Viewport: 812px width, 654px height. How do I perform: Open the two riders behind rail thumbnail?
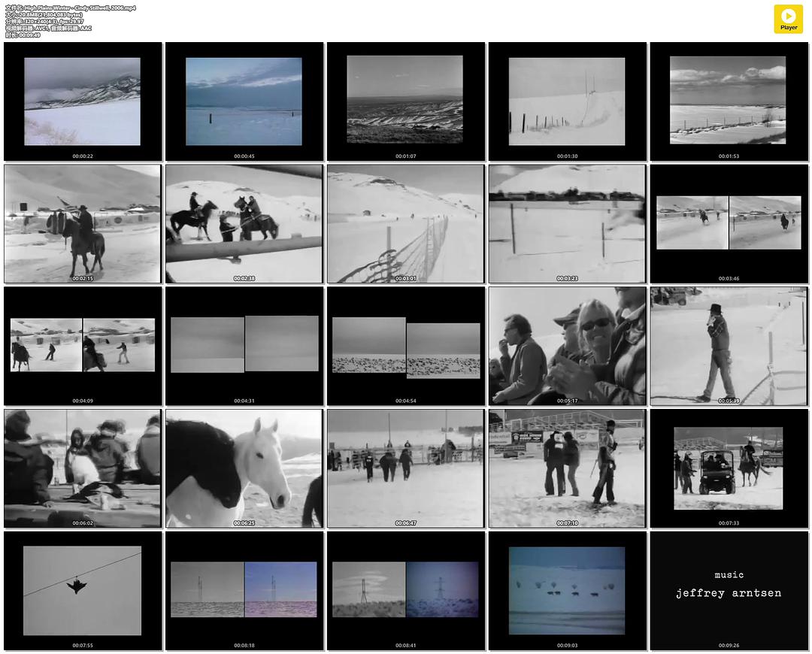(244, 223)
